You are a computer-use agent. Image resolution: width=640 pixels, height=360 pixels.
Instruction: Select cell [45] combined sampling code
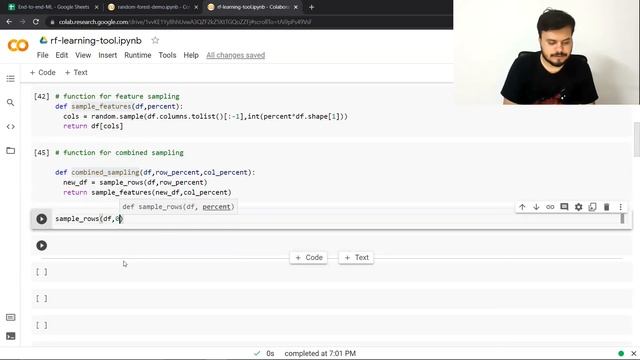coord(331,173)
